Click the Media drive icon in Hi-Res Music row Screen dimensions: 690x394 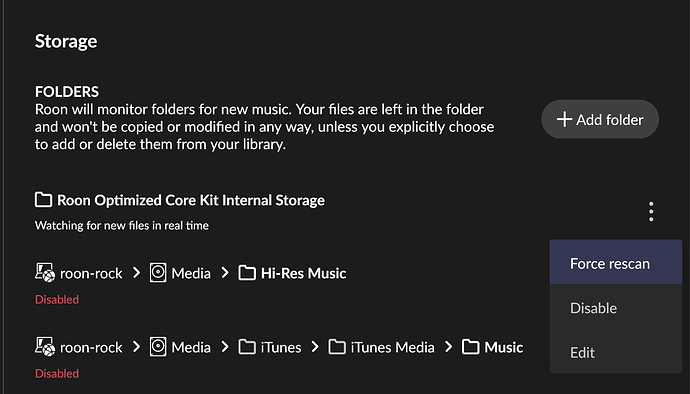[158, 273]
